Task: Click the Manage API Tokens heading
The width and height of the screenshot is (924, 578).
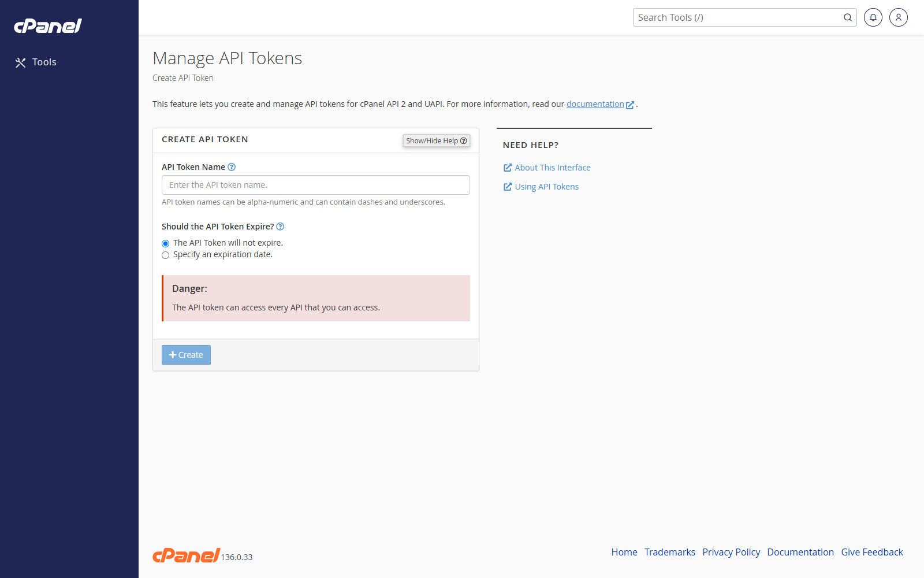Action: 227,58
